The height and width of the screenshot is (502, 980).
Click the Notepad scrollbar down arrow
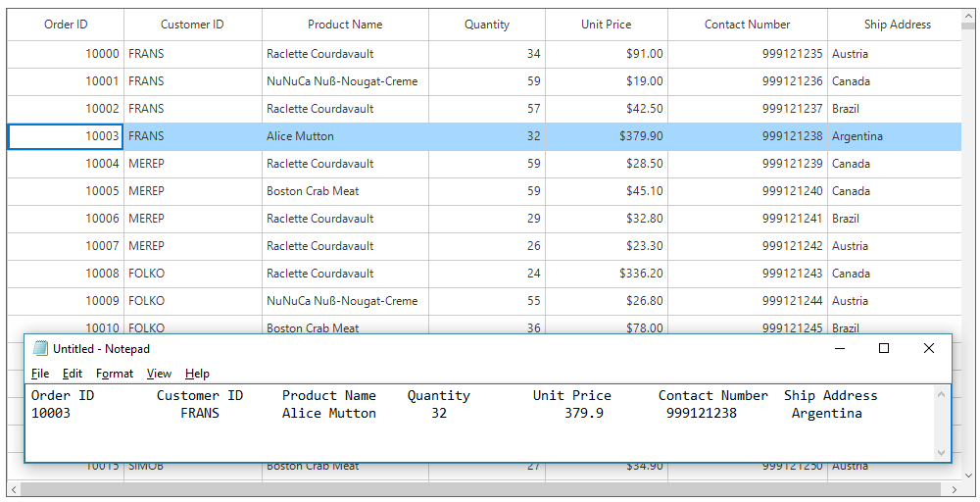(941, 453)
